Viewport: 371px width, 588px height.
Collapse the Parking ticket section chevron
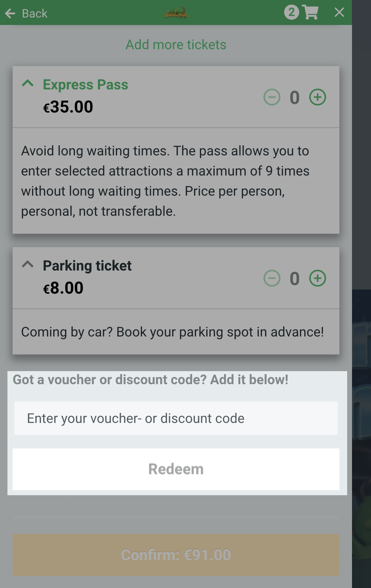point(28,264)
